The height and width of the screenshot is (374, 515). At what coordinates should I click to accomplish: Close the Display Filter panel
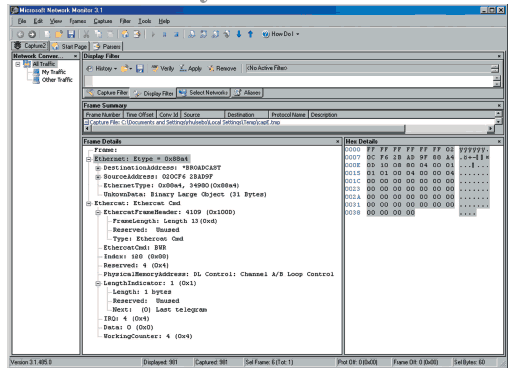click(x=499, y=56)
